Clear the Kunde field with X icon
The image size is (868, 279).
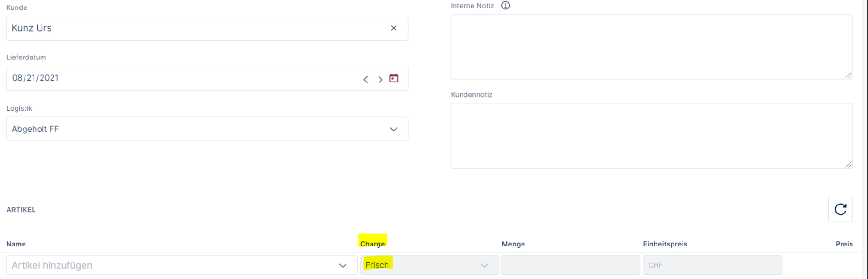(x=394, y=28)
